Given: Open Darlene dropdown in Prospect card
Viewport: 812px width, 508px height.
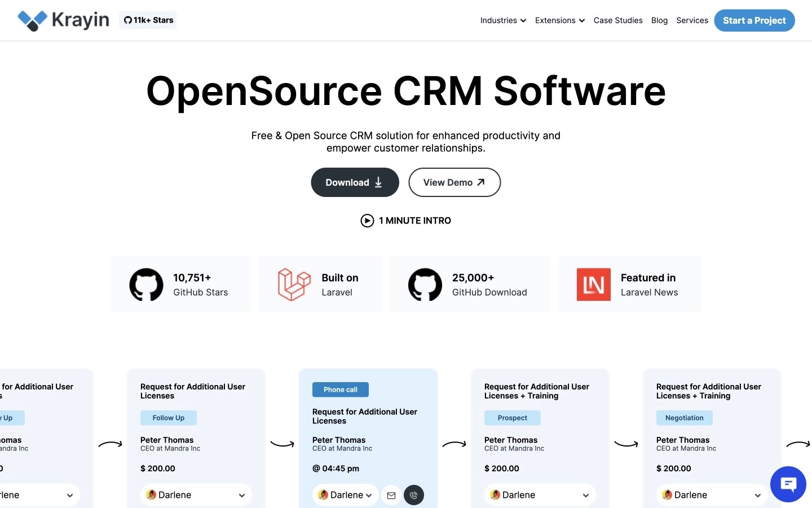Looking at the screenshot, I should [x=540, y=495].
